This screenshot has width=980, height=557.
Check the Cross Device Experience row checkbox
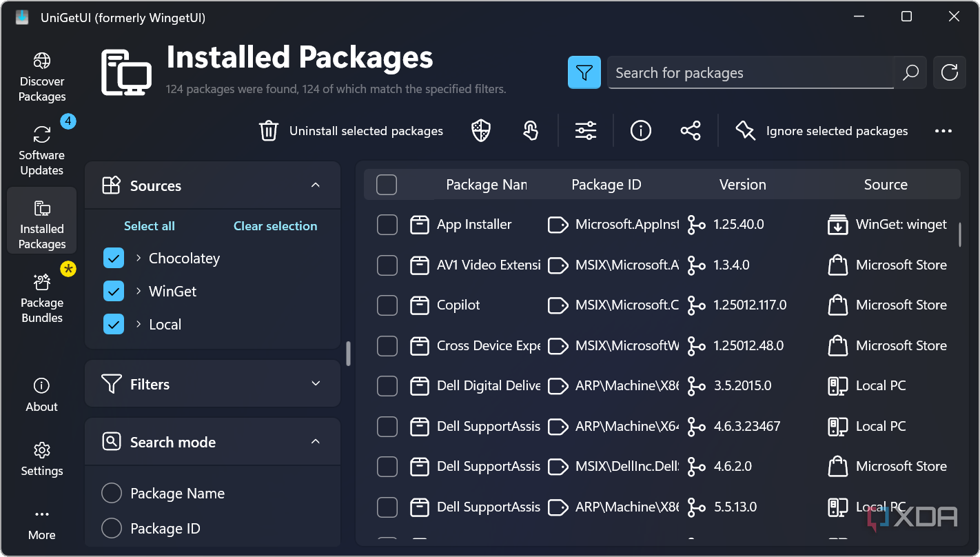[387, 346]
